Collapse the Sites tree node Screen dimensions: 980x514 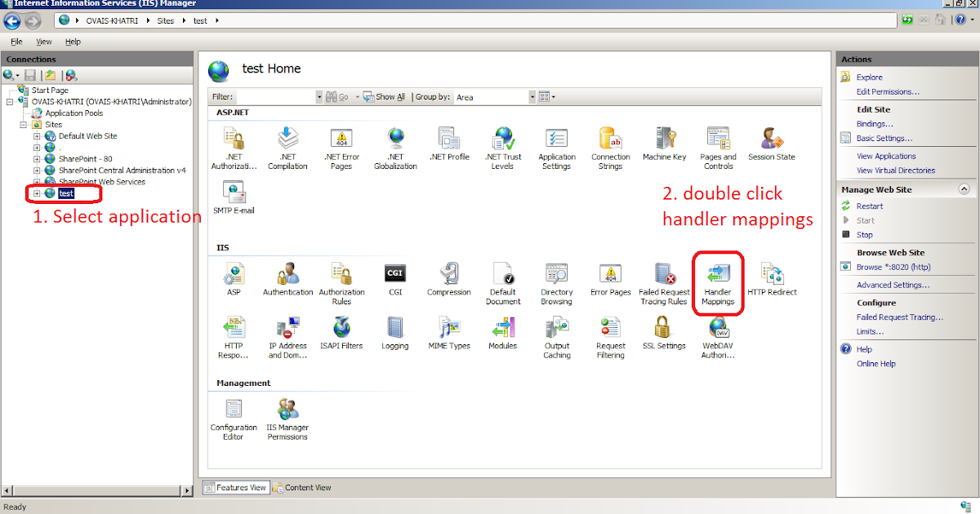[24, 125]
